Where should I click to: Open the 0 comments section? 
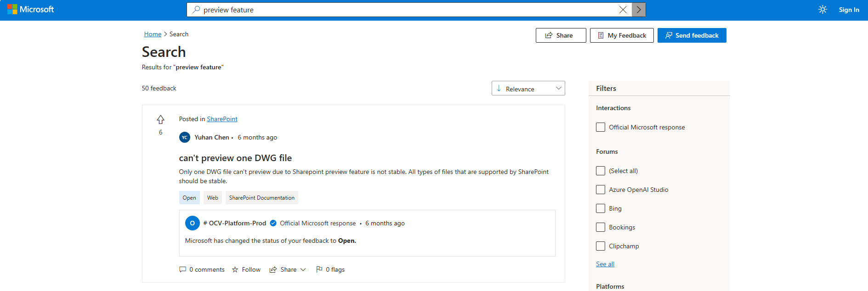(x=202, y=269)
